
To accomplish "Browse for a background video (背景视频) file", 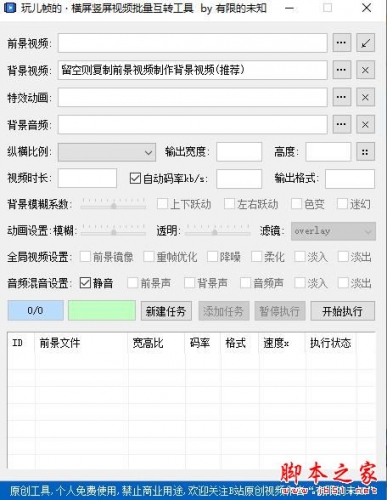I will pos(341,70).
